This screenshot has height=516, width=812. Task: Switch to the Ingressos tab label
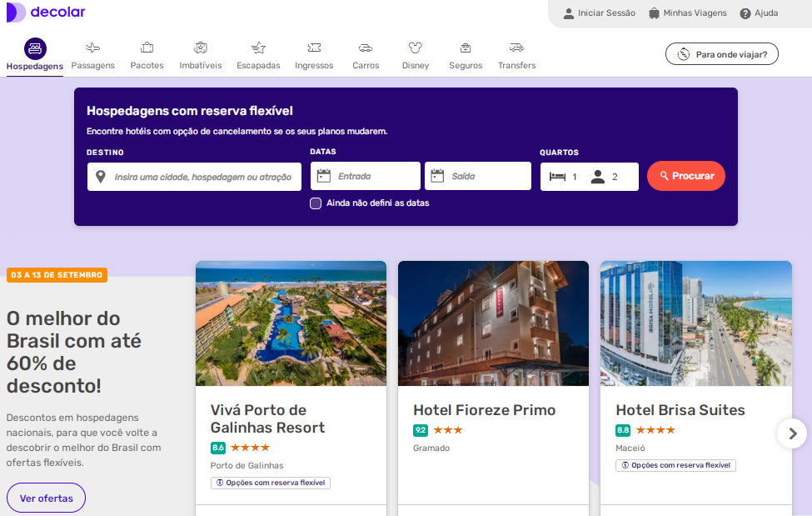314,65
